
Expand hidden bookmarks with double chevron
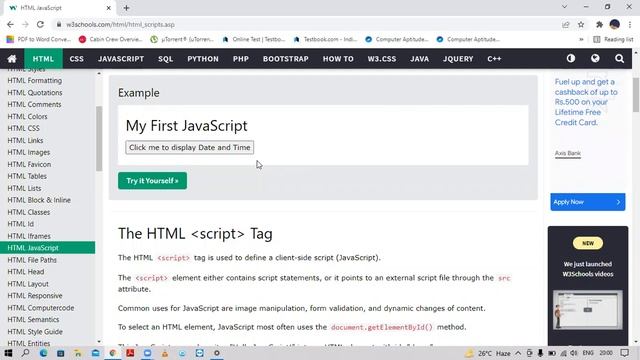click(x=581, y=40)
